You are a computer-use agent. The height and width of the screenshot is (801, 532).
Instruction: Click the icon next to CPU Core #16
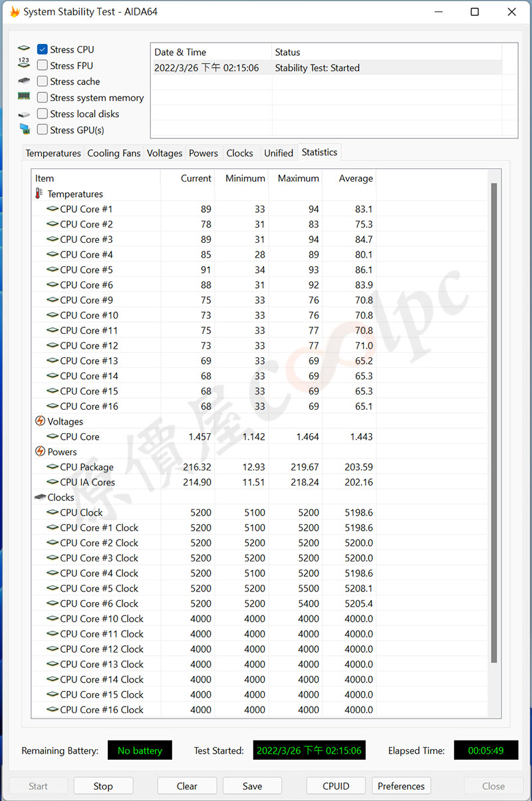pyautogui.click(x=52, y=406)
